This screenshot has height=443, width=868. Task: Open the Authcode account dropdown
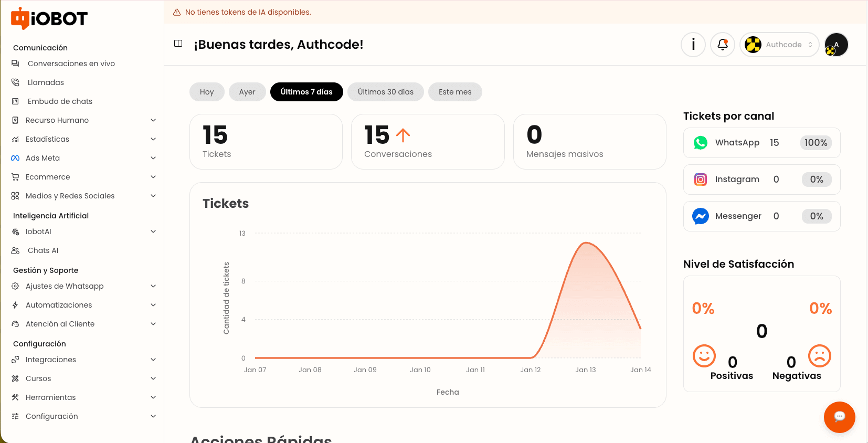tap(779, 45)
